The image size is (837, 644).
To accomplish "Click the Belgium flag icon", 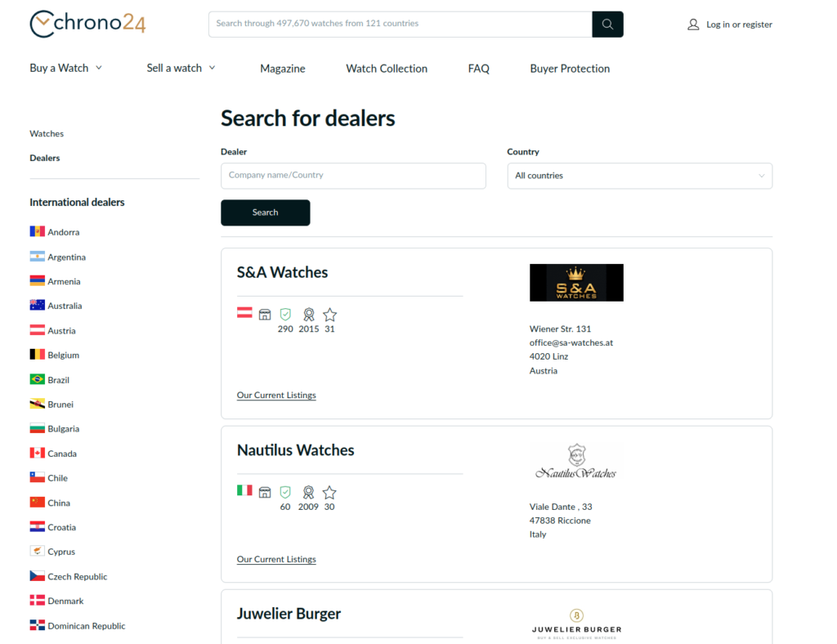I will (x=38, y=355).
